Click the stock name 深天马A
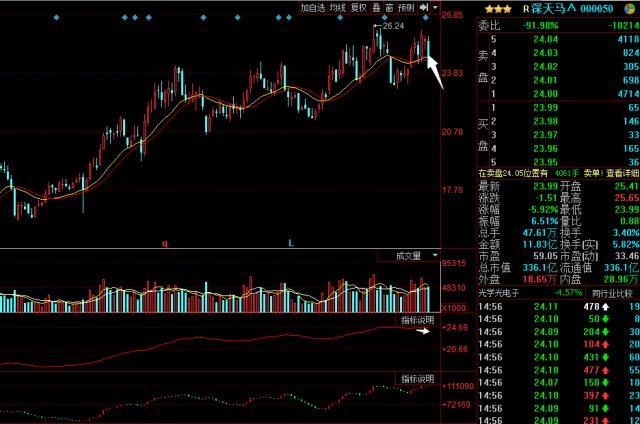The image size is (640, 424). 553,9
